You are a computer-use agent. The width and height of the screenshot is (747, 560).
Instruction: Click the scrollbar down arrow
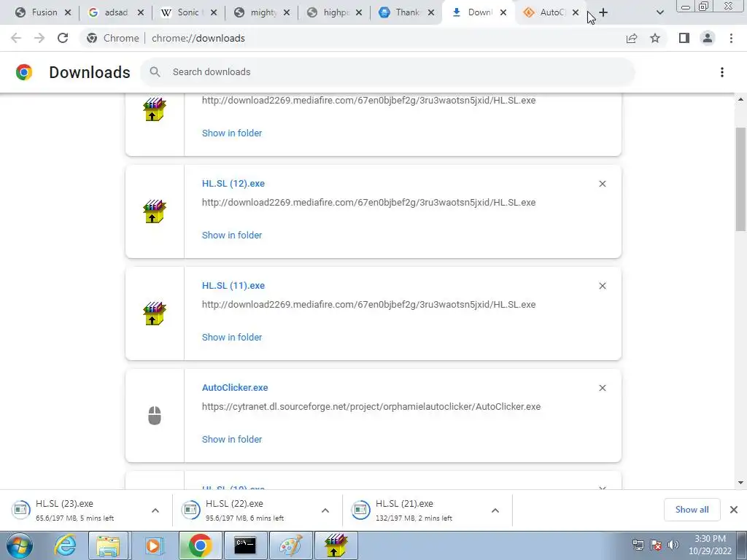click(741, 483)
